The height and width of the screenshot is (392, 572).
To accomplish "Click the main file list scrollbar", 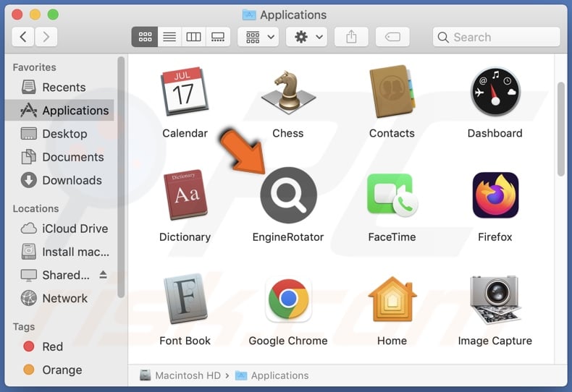I will click(560, 129).
